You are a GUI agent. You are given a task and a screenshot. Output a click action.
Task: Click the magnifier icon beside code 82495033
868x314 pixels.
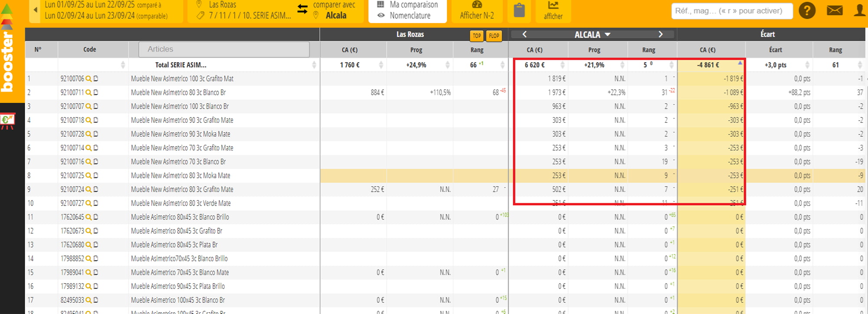click(89, 300)
